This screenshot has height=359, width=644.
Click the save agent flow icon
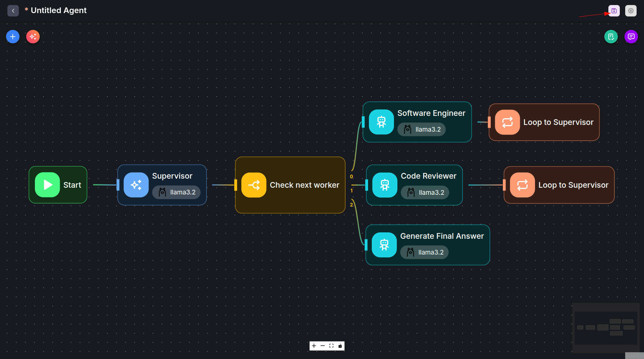click(614, 11)
